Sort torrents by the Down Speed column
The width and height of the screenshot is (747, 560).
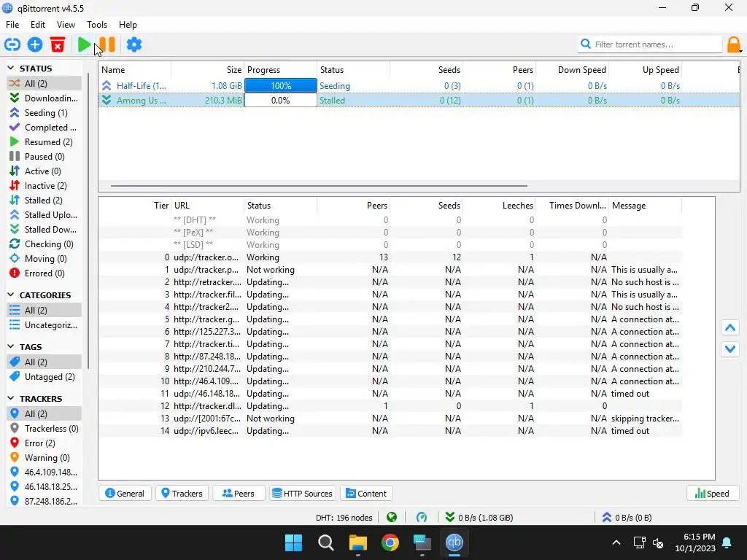[x=572, y=69]
